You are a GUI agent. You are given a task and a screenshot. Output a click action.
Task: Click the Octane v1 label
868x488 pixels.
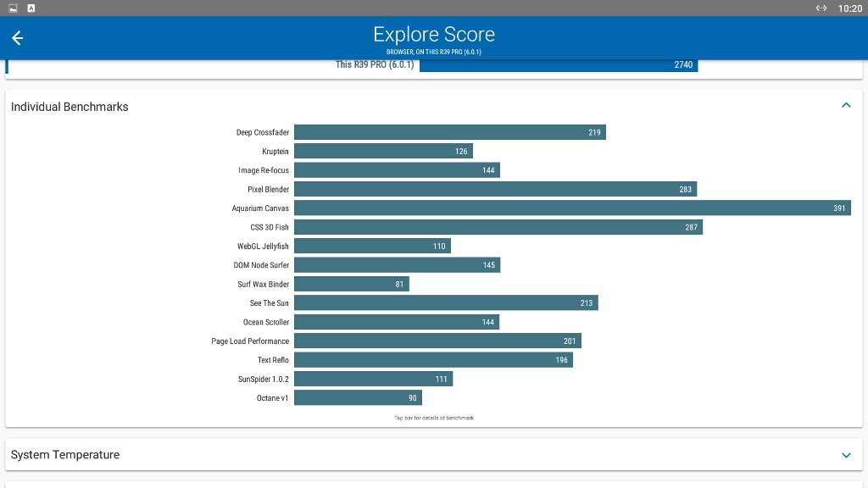click(x=272, y=398)
